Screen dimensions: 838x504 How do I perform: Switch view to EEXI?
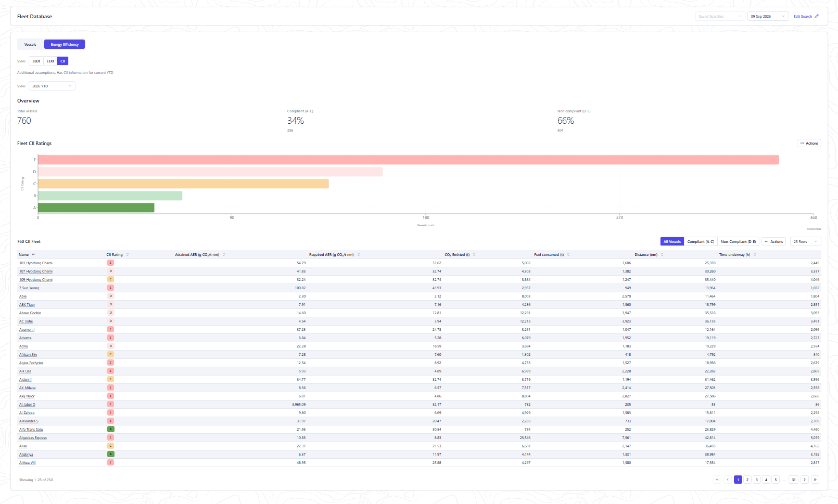(50, 61)
